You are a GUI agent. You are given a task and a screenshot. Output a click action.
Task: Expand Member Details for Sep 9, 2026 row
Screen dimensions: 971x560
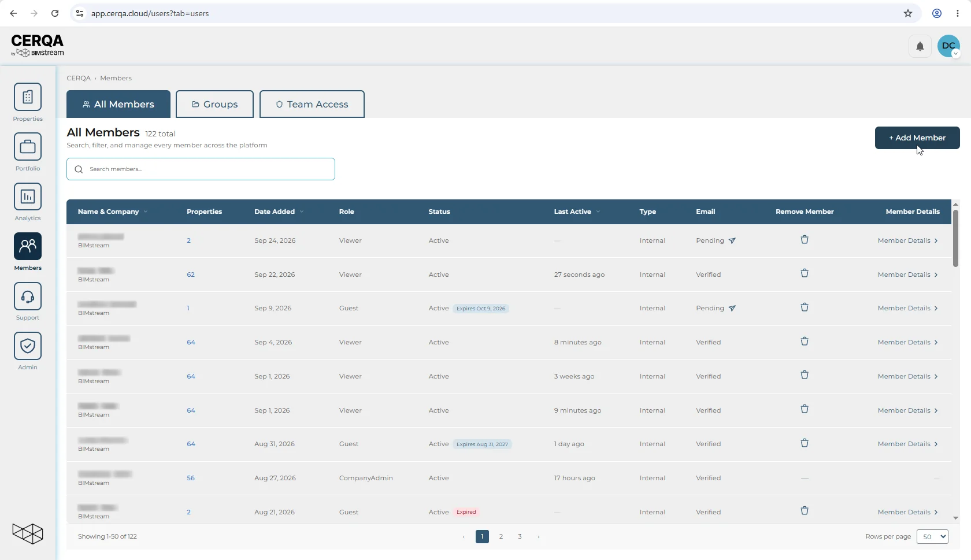click(907, 308)
